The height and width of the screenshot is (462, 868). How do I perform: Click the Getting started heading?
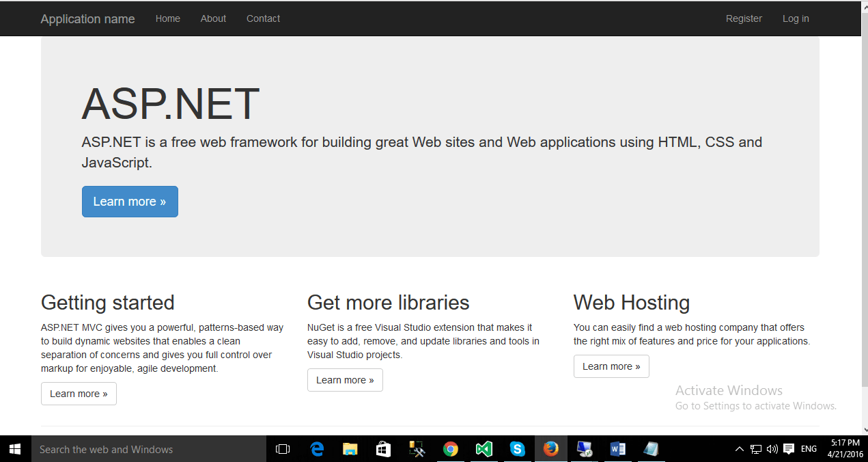(108, 302)
